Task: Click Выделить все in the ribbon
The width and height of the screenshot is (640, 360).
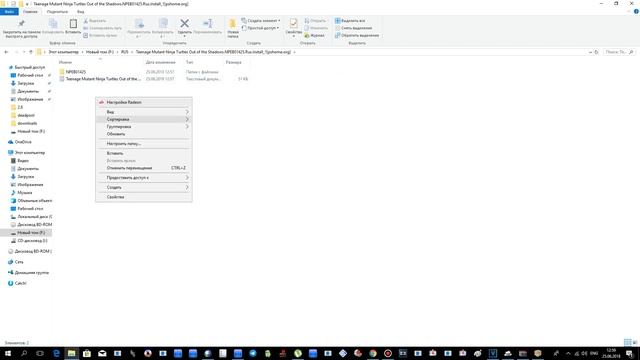Action: 350,20
